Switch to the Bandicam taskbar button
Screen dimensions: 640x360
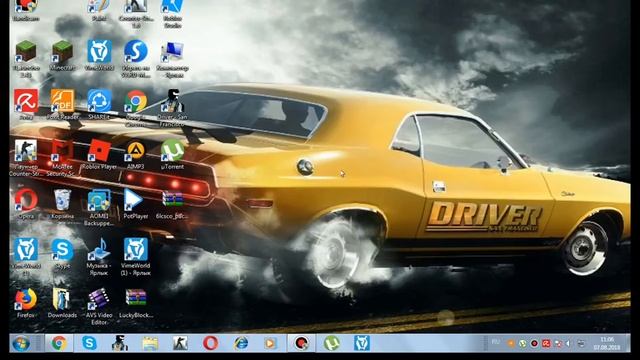pyautogui.click(x=301, y=343)
